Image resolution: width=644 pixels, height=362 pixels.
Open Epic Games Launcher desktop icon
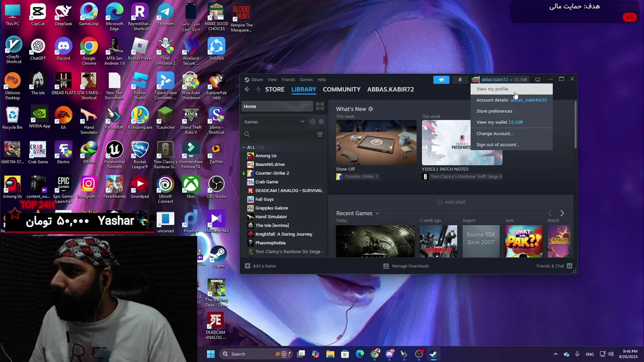63,189
